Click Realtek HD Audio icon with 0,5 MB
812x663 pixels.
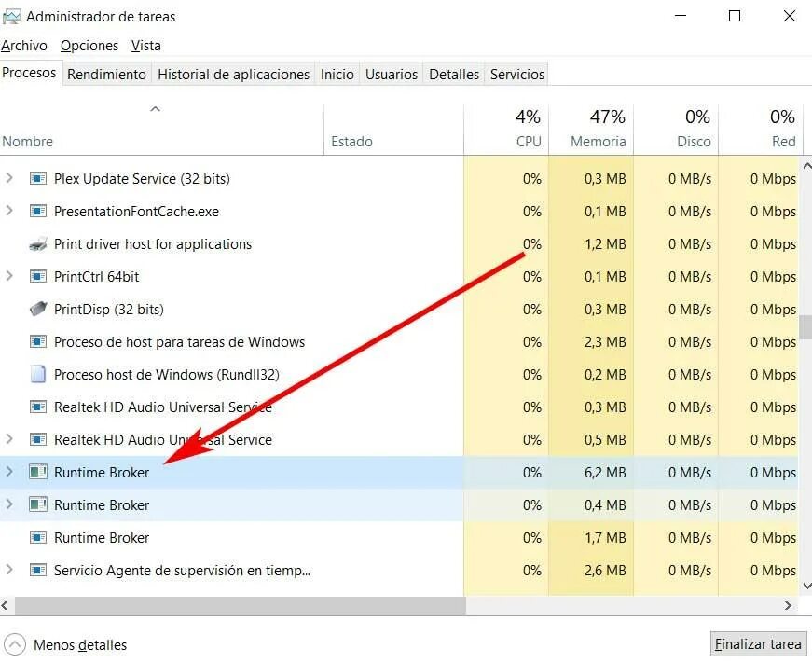click(x=38, y=440)
